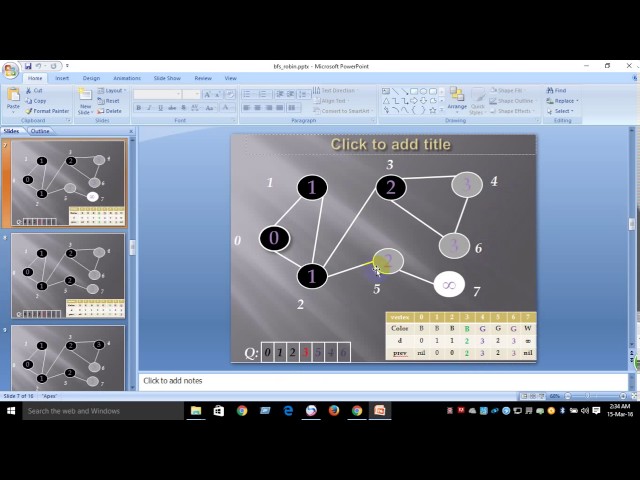
Task: Open the Review ribbon tab
Action: point(203,78)
